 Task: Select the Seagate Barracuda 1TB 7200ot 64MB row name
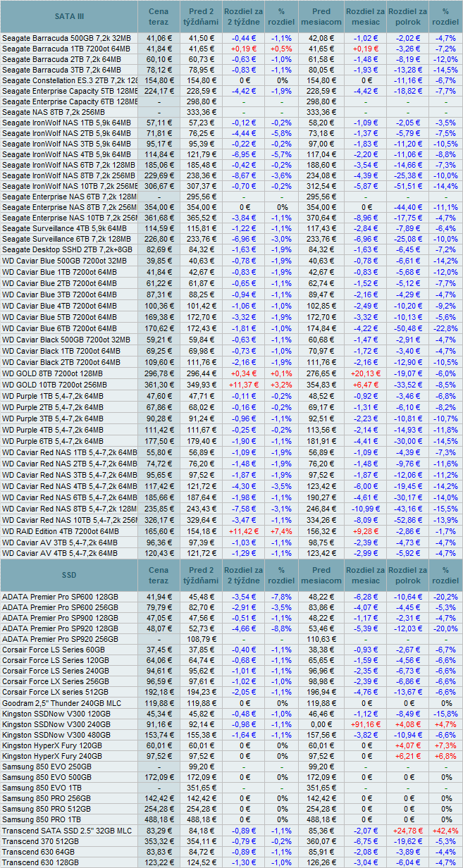pyautogui.click(x=66, y=48)
